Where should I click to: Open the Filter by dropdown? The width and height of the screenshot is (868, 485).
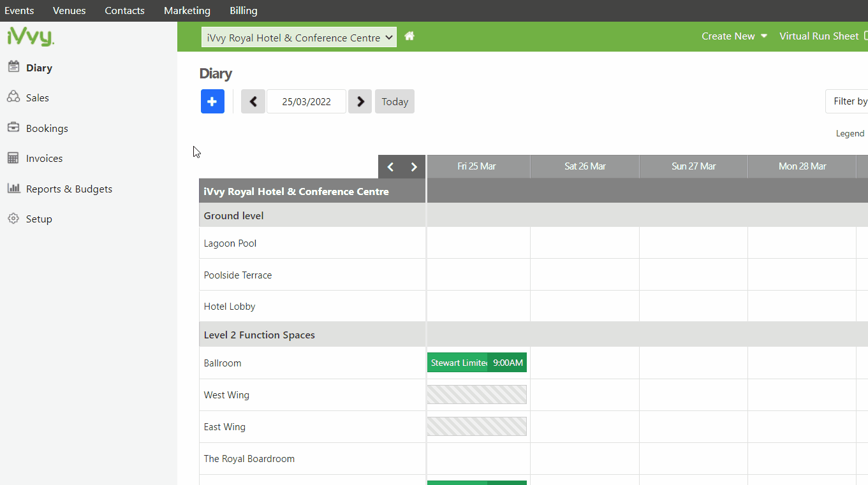pos(847,101)
